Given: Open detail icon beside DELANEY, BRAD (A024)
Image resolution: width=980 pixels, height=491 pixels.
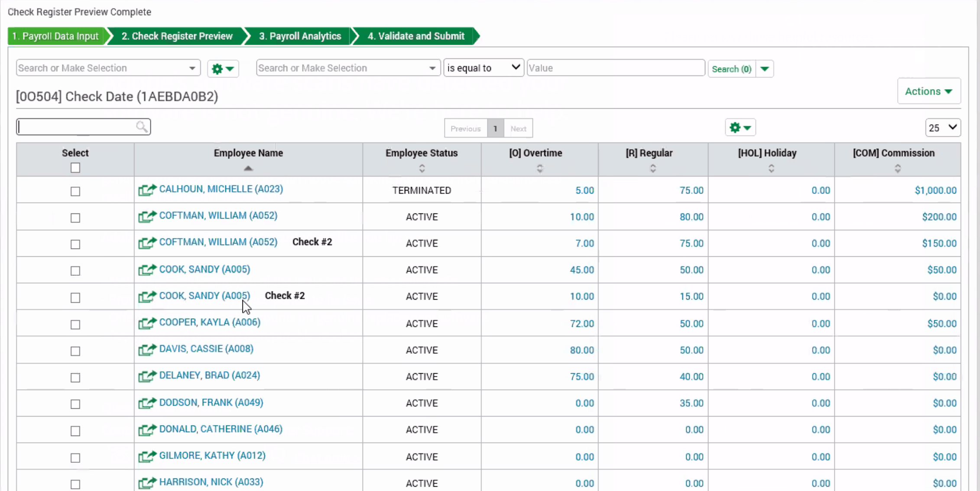Looking at the screenshot, I should [147, 376].
